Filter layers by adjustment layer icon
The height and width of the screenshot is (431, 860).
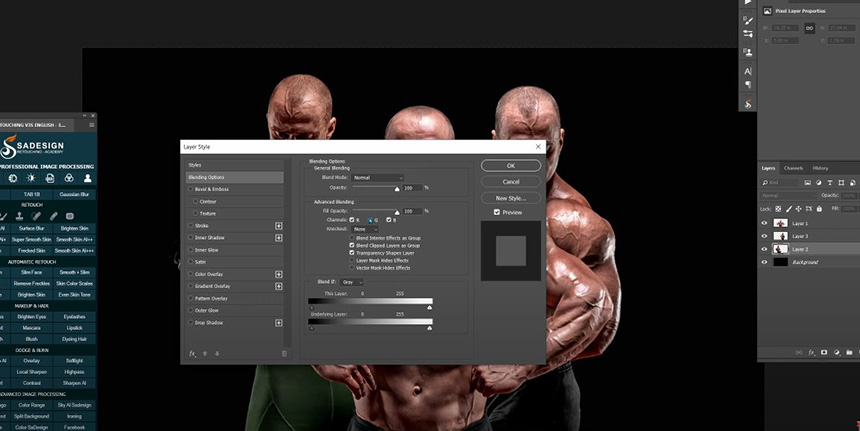click(818, 183)
